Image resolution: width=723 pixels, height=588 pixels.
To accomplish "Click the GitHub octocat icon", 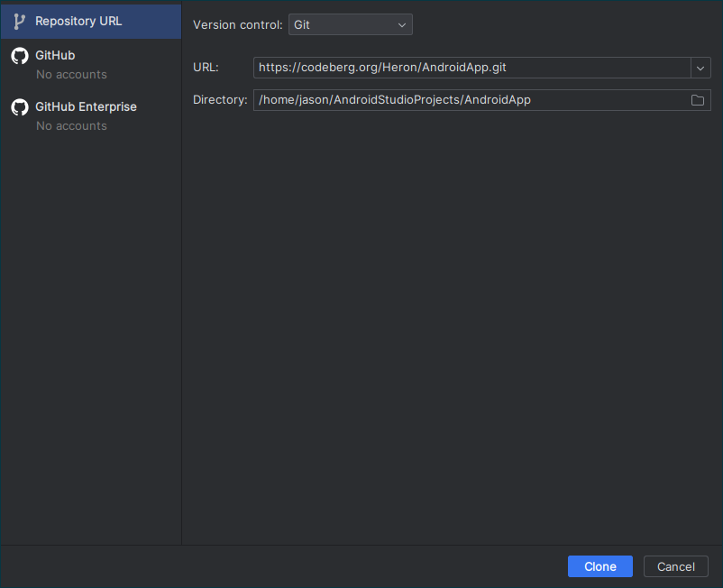I will coord(20,56).
